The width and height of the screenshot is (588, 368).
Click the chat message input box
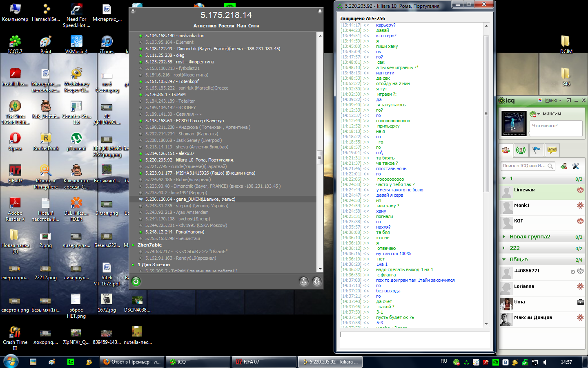[415, 340]
